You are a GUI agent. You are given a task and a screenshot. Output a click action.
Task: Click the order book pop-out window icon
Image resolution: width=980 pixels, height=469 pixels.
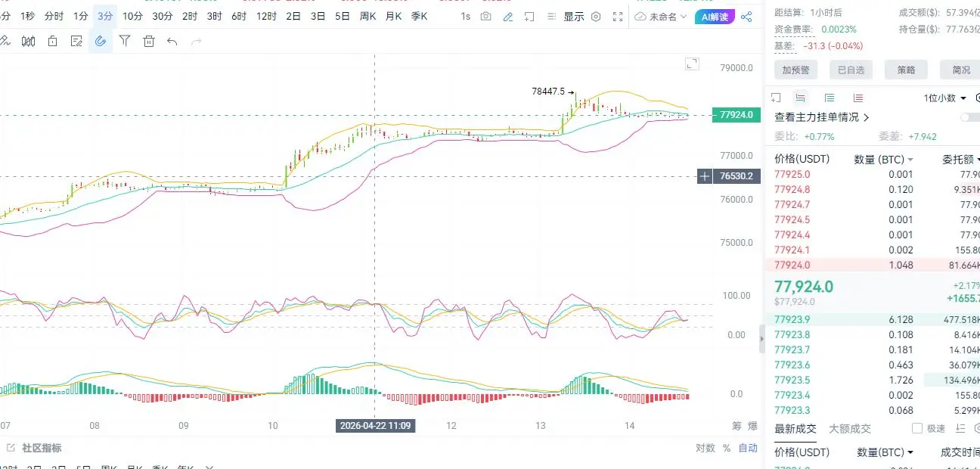tap(776, 98)
